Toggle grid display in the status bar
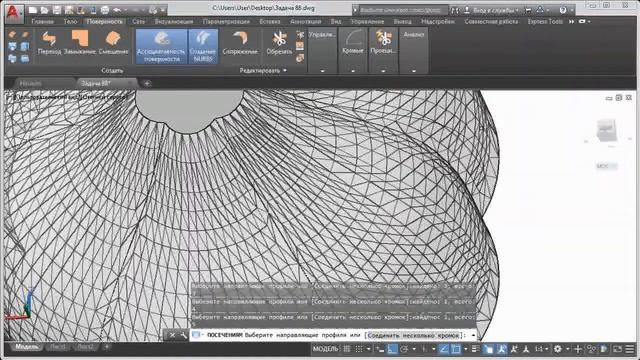 click(347, 349)
